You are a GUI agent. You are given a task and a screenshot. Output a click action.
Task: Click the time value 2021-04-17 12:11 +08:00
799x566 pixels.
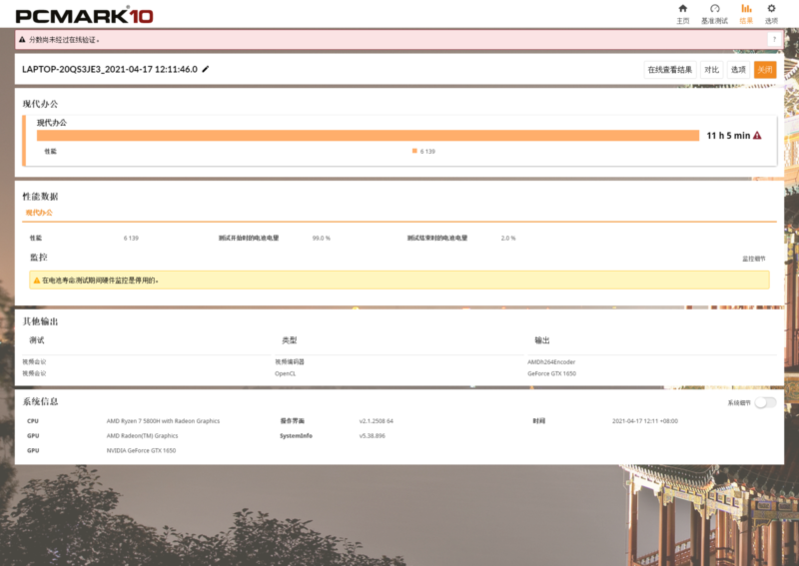click(645, 421)
